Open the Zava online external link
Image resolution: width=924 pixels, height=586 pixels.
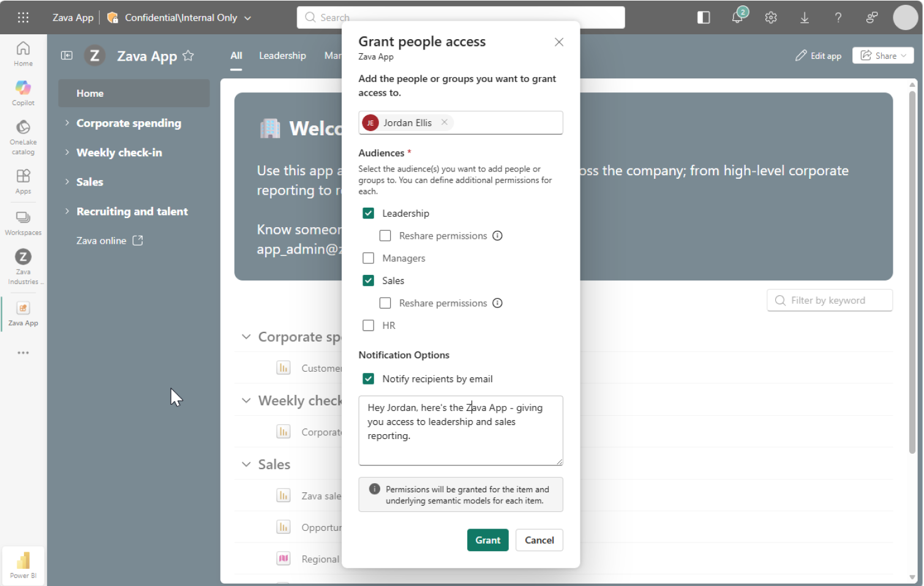point(110,241)
